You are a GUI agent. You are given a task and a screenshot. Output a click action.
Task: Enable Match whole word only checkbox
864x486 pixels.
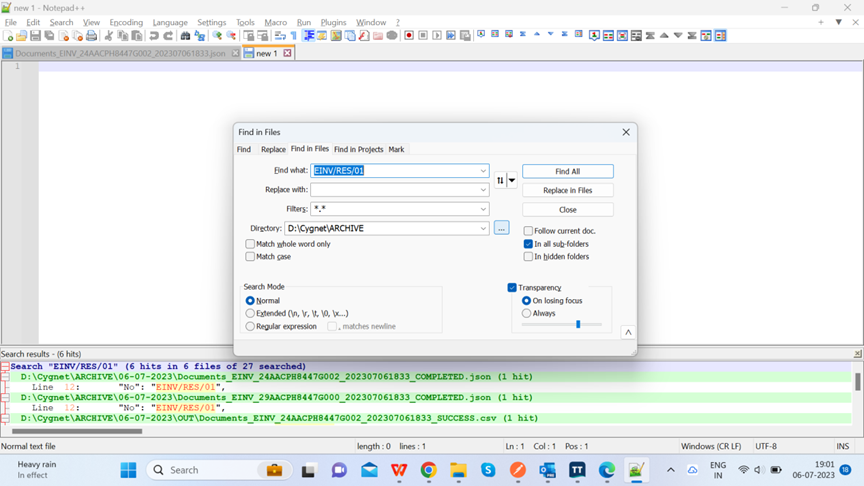click(251, 244)
